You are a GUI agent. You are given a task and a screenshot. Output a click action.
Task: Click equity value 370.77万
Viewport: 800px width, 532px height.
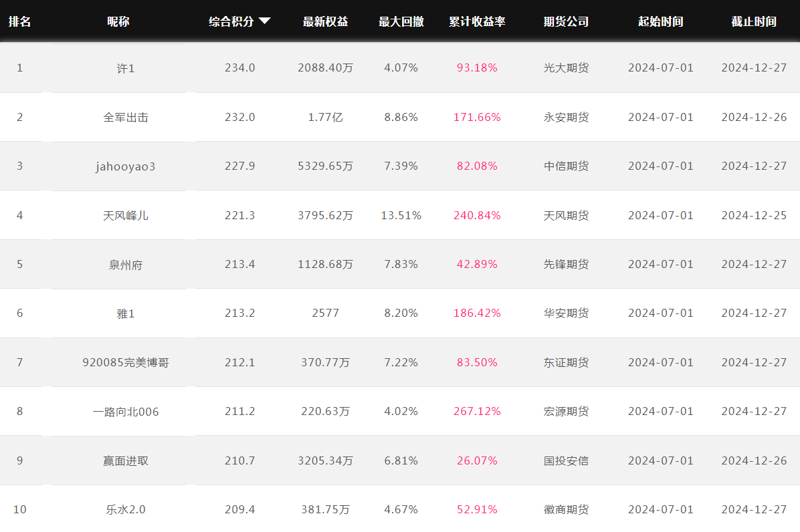tap(326, 362)
